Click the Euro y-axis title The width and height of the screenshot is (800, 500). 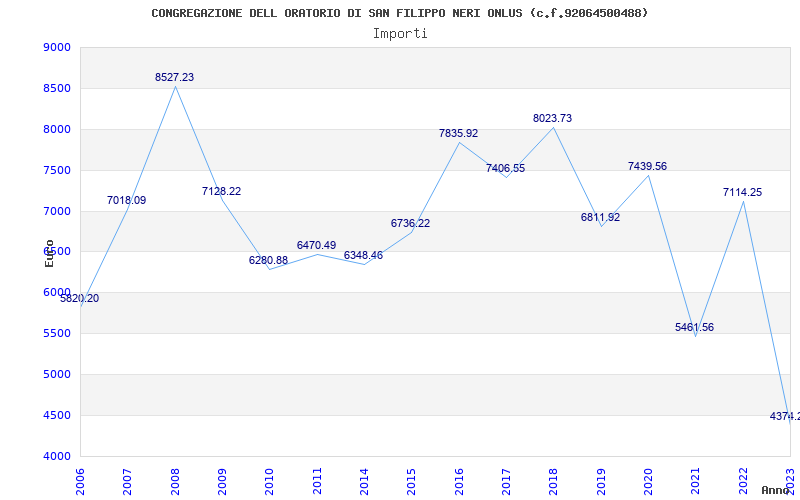[x=49, y=253]
